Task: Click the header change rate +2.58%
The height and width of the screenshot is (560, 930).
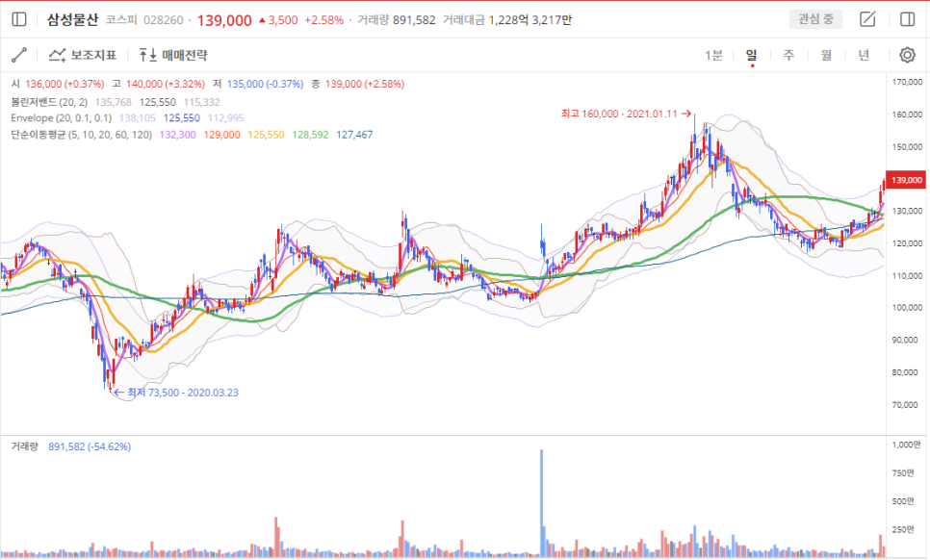Action: point(323,20)
